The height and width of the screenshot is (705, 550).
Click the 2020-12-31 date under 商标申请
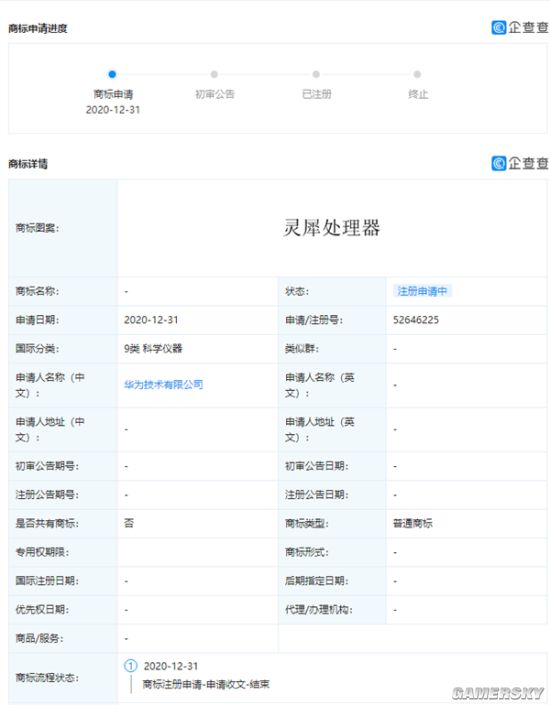pos(113,110)
